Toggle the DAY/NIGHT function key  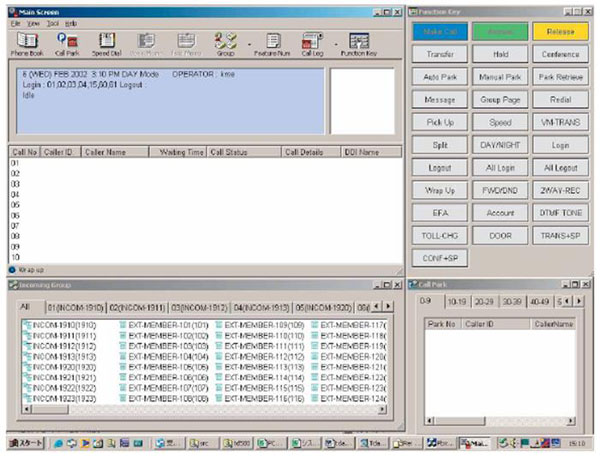coord(500,145)
